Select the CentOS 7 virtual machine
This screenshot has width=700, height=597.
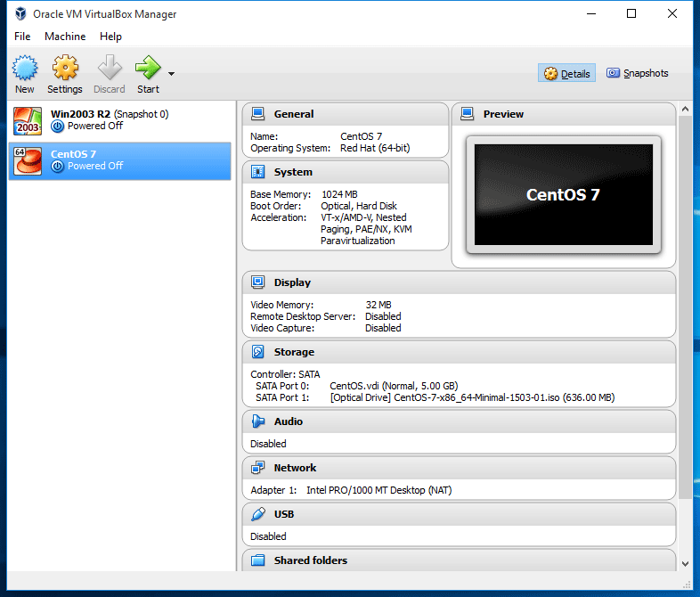point(119,161)
